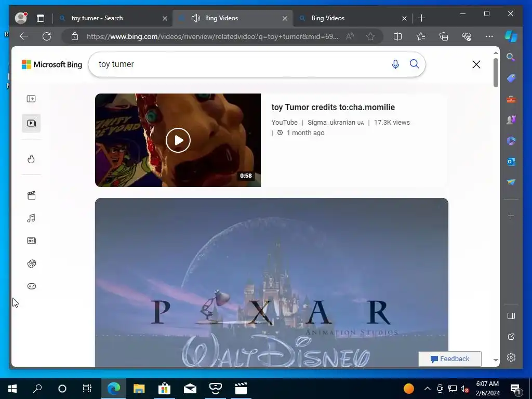Open Task View on the taskbar

(87, 389)
